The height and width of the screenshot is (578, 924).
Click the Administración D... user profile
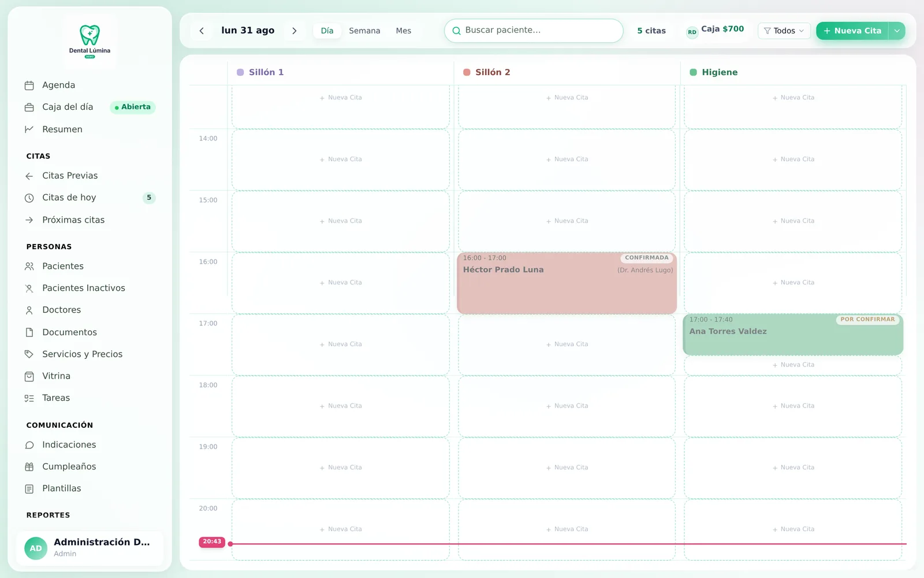pyautogui.click(x=90, y=549)
